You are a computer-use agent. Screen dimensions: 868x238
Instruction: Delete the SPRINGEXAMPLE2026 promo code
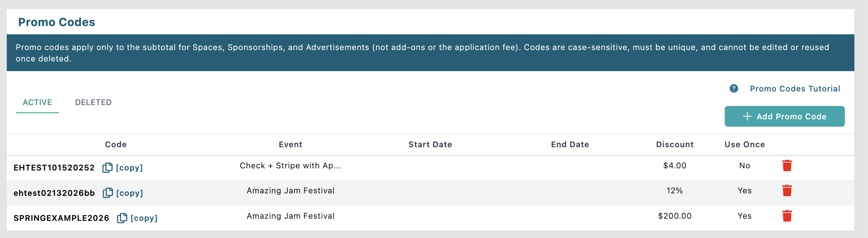tap(787, 216)
